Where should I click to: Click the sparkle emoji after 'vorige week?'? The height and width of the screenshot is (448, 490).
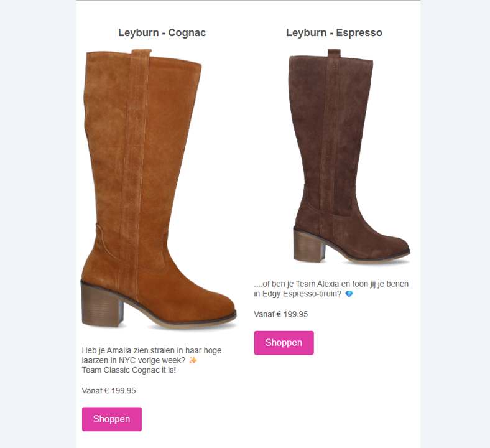pyautogui.click(x=193, y=360)
